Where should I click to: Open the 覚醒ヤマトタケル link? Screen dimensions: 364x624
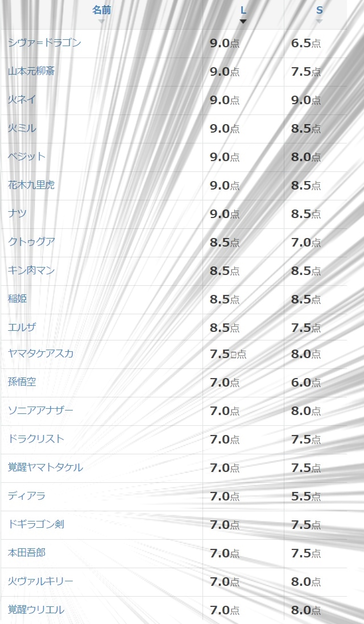45,467
